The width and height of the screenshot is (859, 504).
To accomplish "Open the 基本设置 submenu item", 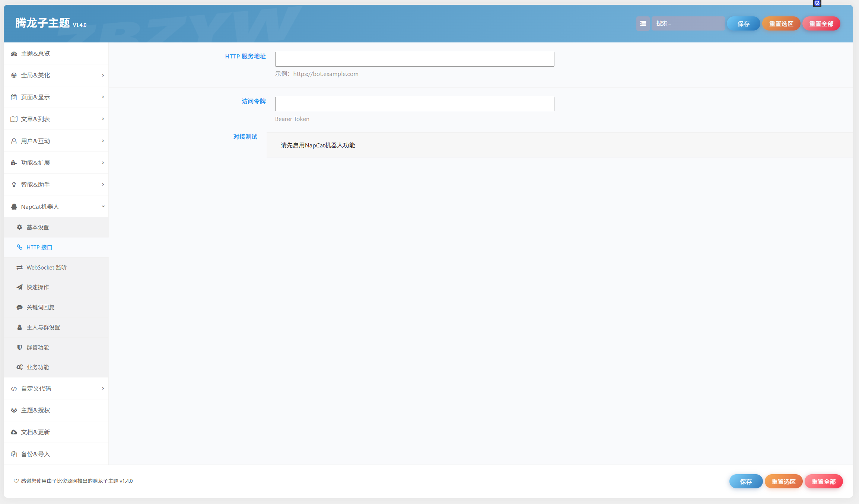I will 56,227.
